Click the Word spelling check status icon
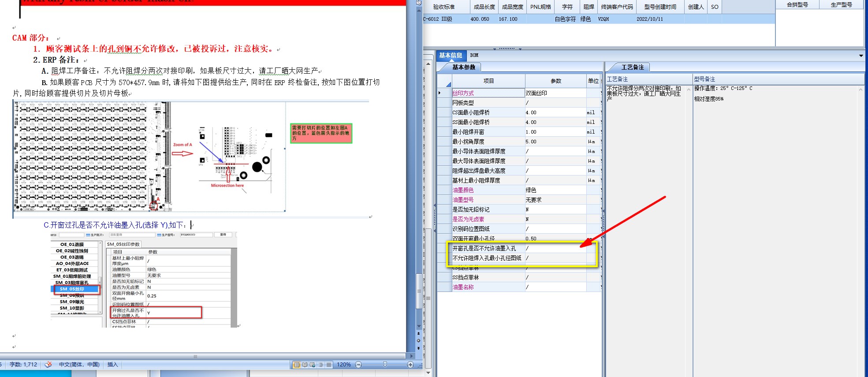Image resolution: width=868 pixels, height=377 pixels. point(48,365)
